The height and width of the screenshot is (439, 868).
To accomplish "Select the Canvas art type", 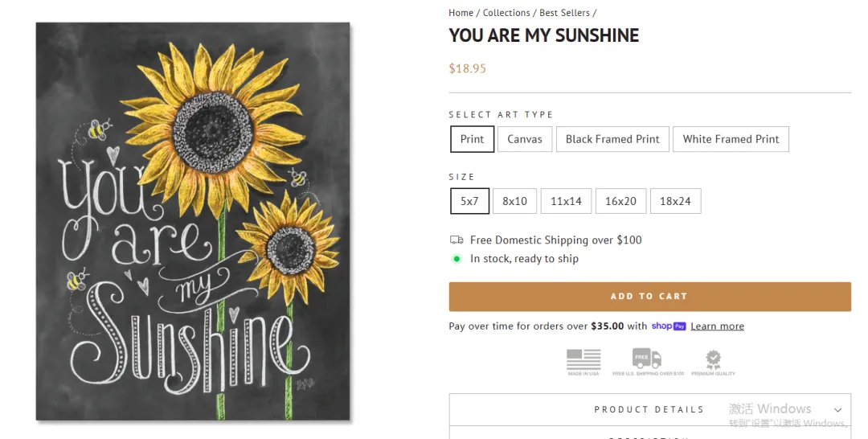I will pos(525,139).
